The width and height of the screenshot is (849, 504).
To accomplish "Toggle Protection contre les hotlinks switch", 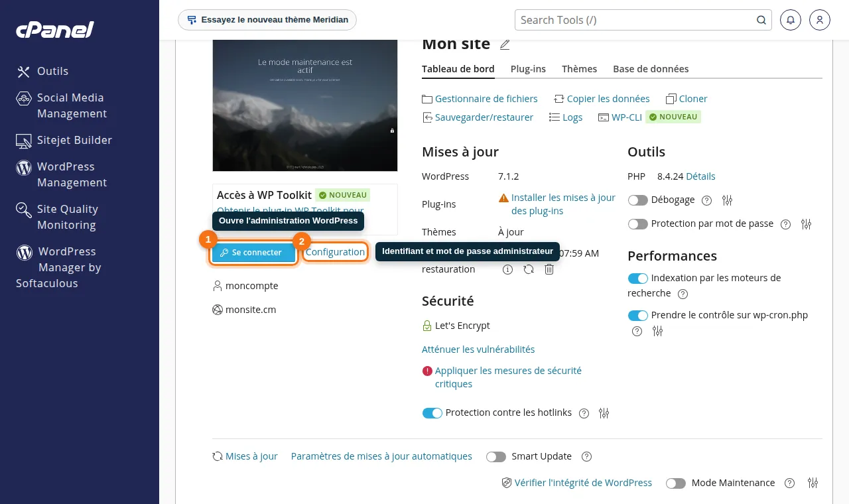I will click(432, 413).
